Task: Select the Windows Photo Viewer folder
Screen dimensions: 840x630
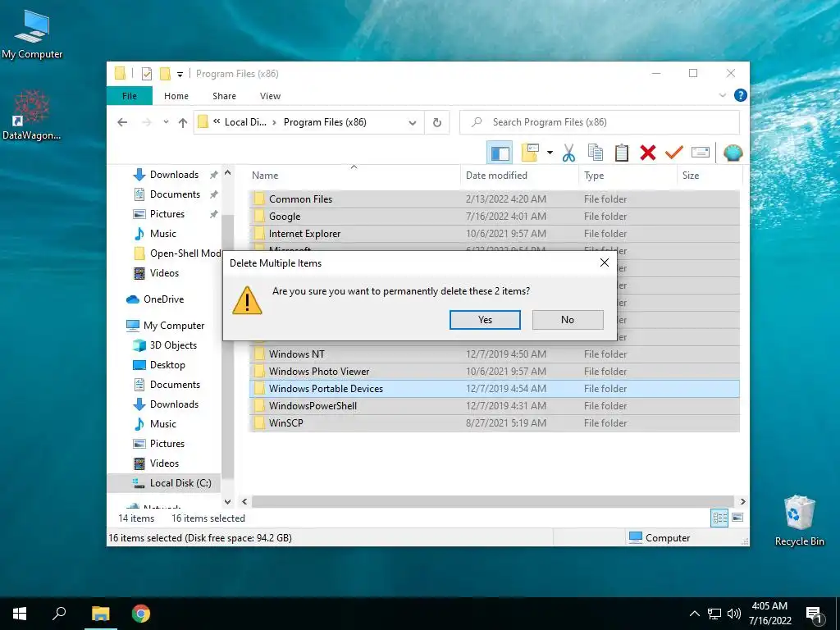Action: point(495,372)
